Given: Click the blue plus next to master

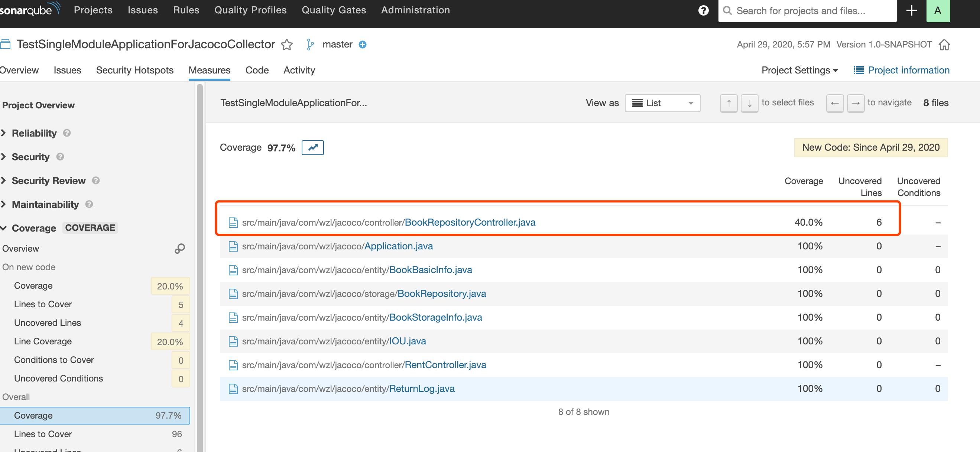Looking at the screenshot, I should pos(363,45).
